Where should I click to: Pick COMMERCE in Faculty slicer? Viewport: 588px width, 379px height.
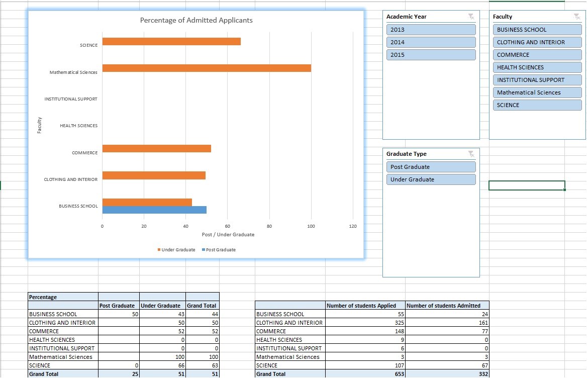[537, 55]
